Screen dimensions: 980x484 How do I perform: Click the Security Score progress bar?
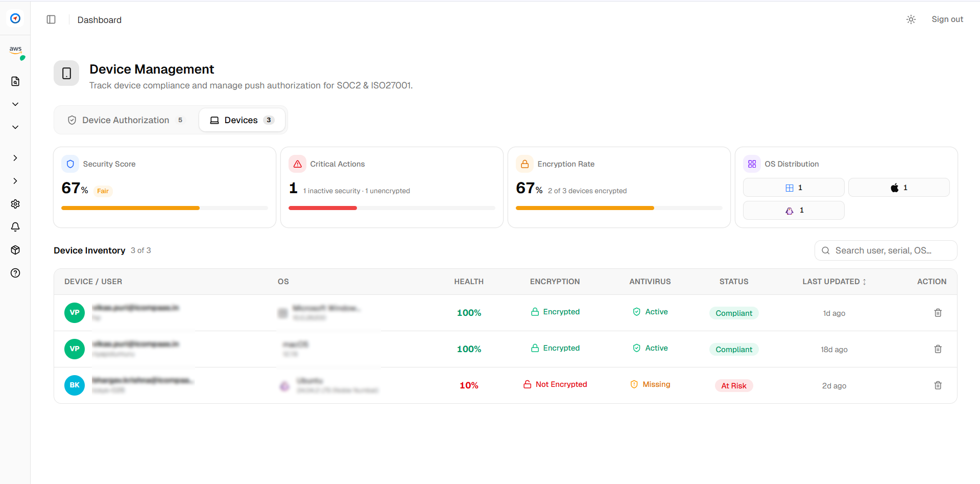tap(164, 208)
